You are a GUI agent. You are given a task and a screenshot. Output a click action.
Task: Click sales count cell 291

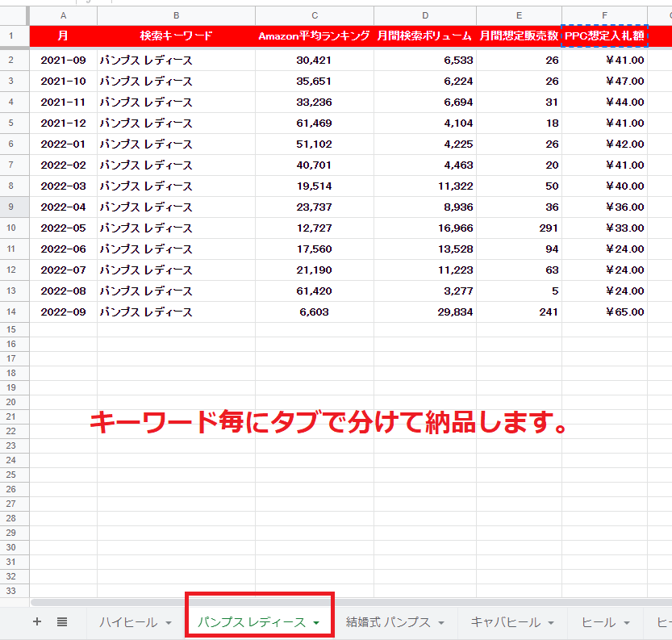(x=519, y=228)
